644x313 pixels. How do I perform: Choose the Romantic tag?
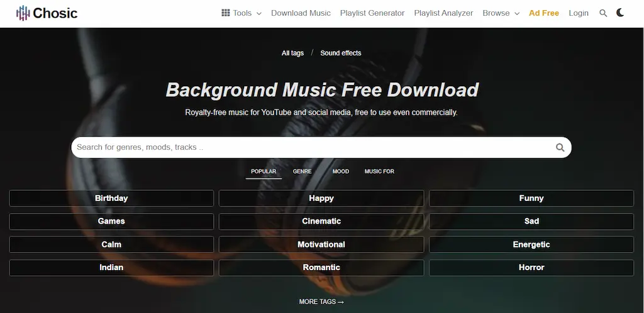(x=321, y=268)
